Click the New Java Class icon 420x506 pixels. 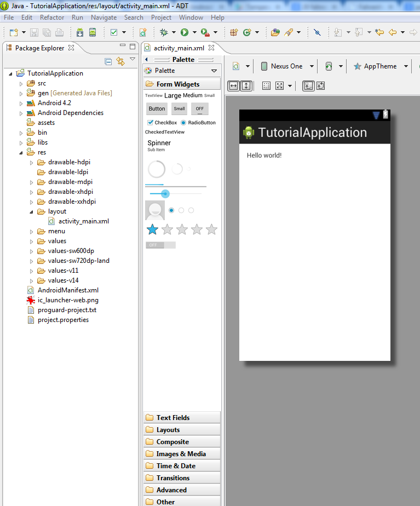[x=247, y=32]
